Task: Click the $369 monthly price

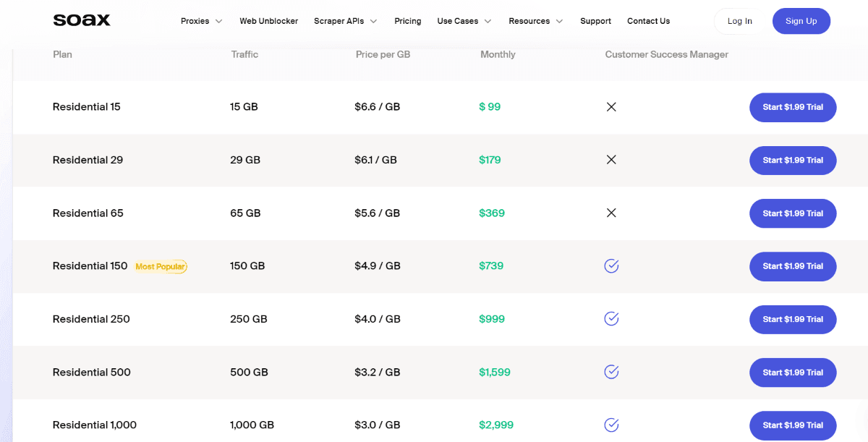Action: [492, 213]
